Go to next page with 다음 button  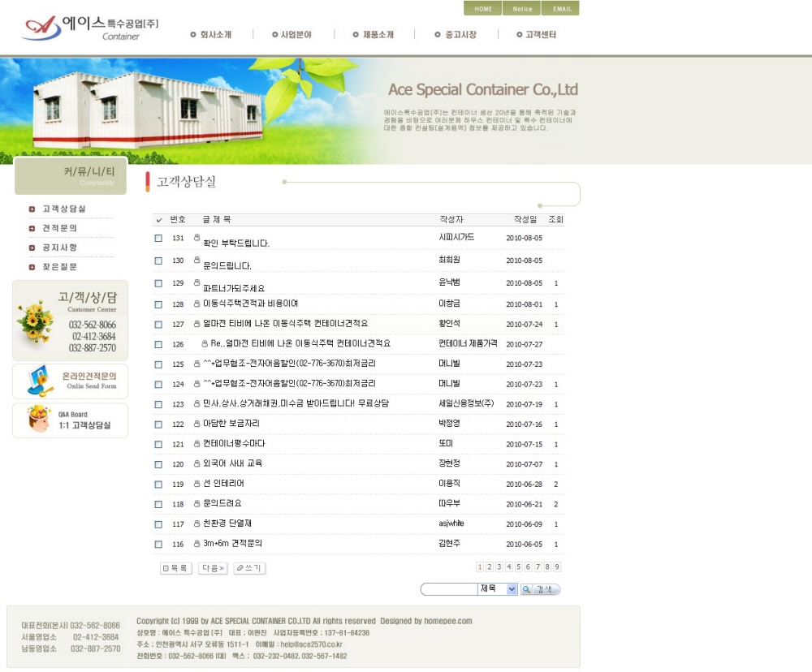pyautogui.click(x=213, y=568)
